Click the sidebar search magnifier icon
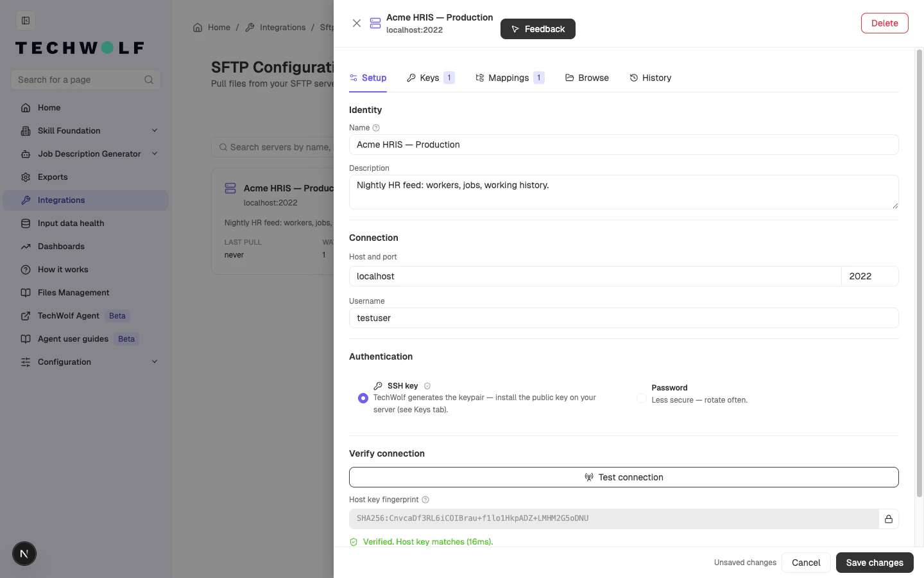Image resolution: width=924 pixels, height=578 pixels. 149,80
